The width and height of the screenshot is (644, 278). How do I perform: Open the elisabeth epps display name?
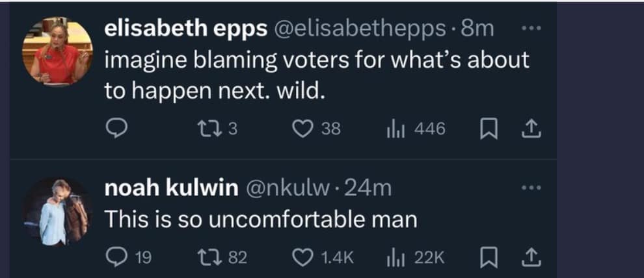coord(185,29)
